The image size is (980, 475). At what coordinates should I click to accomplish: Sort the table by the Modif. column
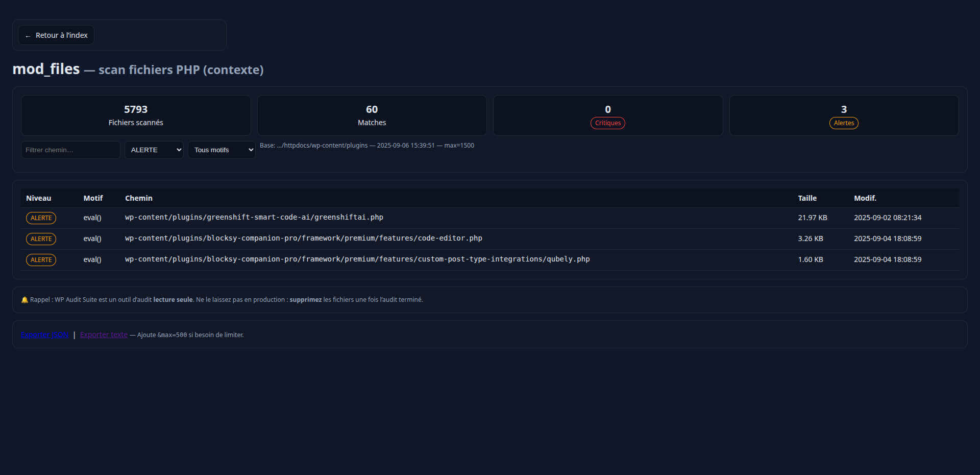coord(865,198)
